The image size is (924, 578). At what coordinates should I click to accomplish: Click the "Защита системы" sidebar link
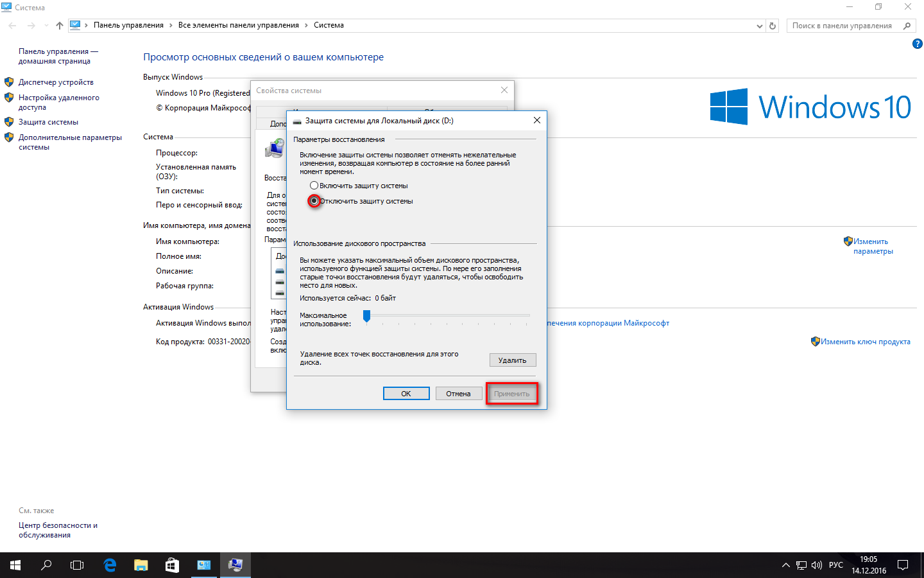pos(48,122)
